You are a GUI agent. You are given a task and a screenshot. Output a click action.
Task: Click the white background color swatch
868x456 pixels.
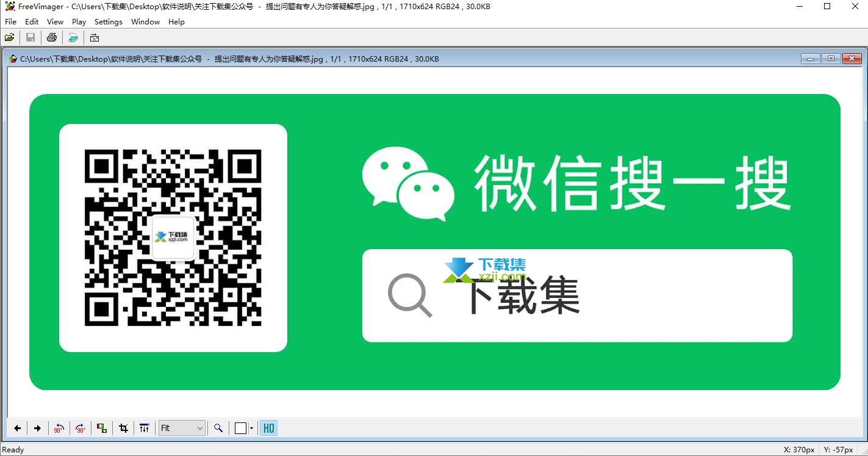(240, 429)
